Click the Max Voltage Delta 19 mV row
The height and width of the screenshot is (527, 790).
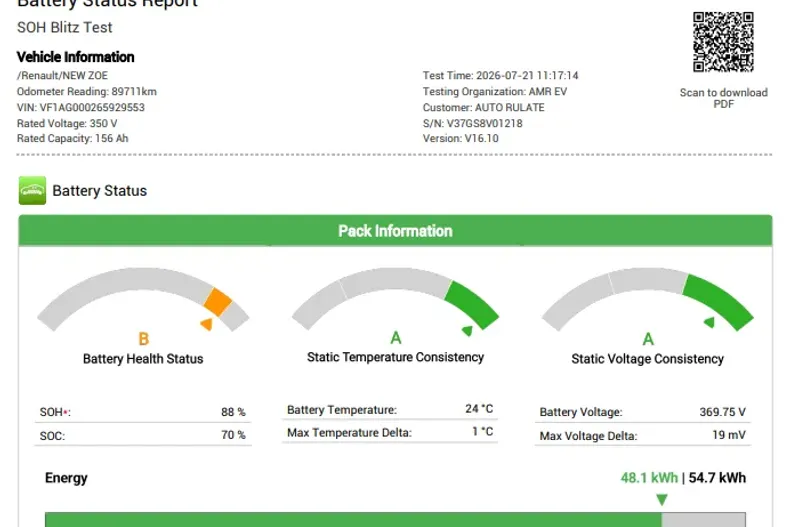[642, 435]
